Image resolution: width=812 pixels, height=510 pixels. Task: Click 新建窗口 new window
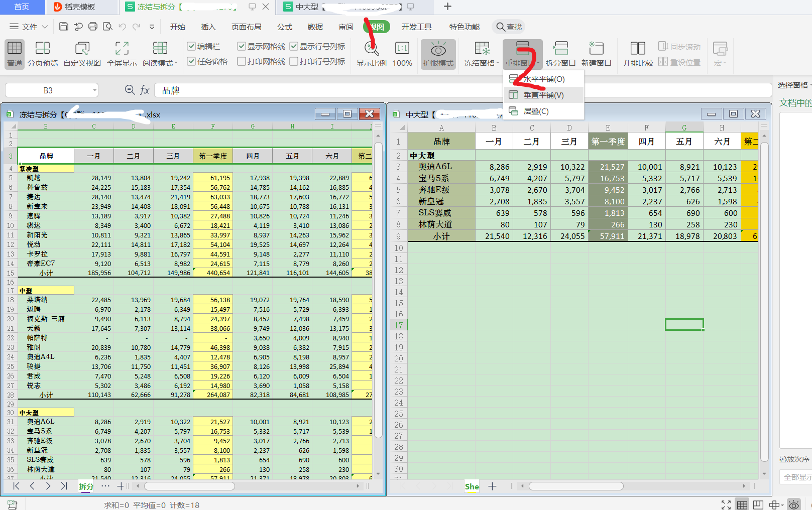point(596,54)
